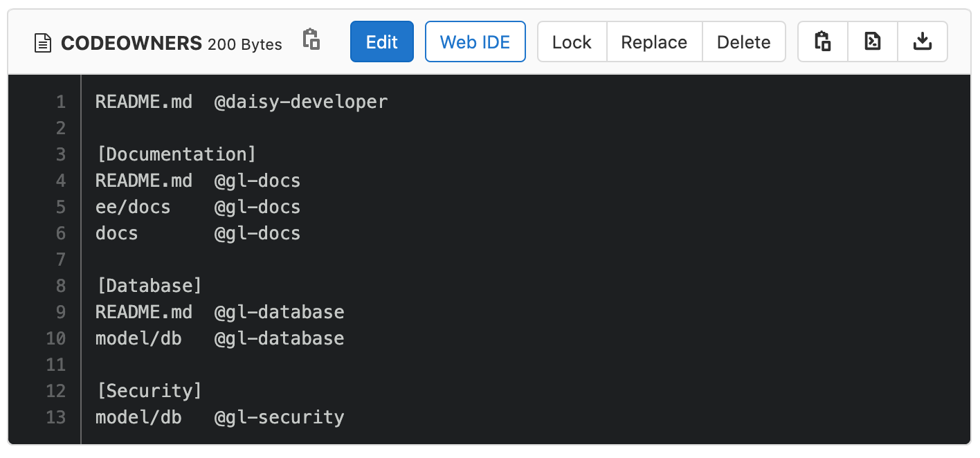Screen dimensions: 980x458
Task: Replace the CODEOWNERS file
Action: coord(654,42)
